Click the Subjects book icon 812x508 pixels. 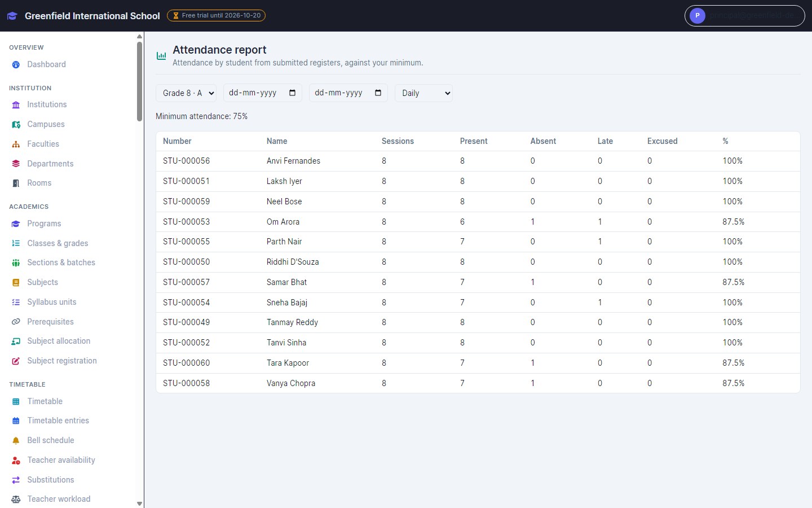(x=16, y=283)
